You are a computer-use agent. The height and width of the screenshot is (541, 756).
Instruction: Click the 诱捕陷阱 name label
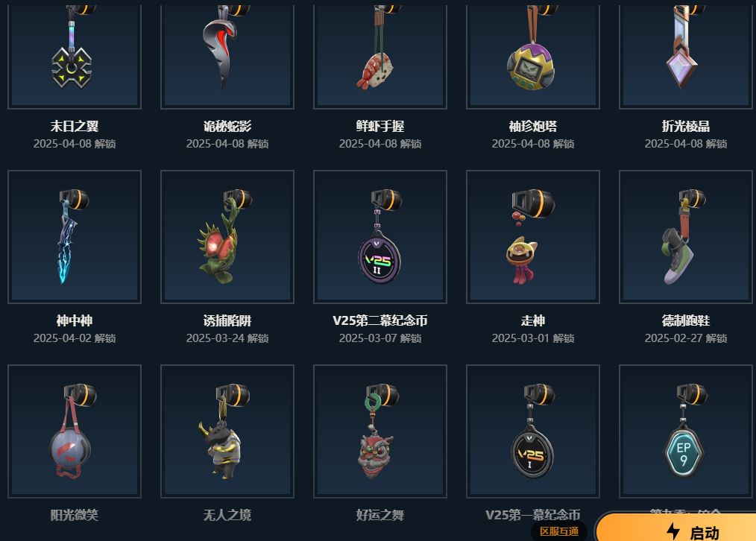click(227, 320)
